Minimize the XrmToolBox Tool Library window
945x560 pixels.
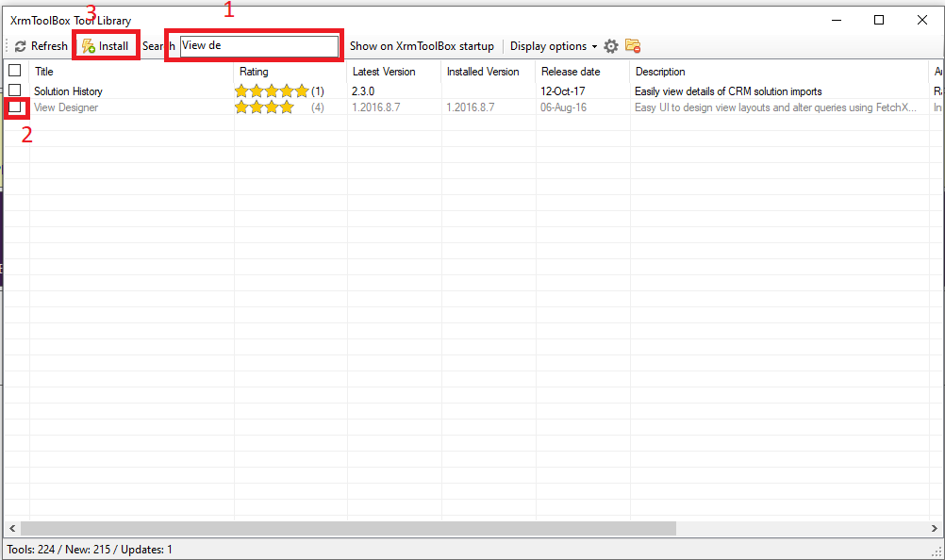click(x=837, y=21)
